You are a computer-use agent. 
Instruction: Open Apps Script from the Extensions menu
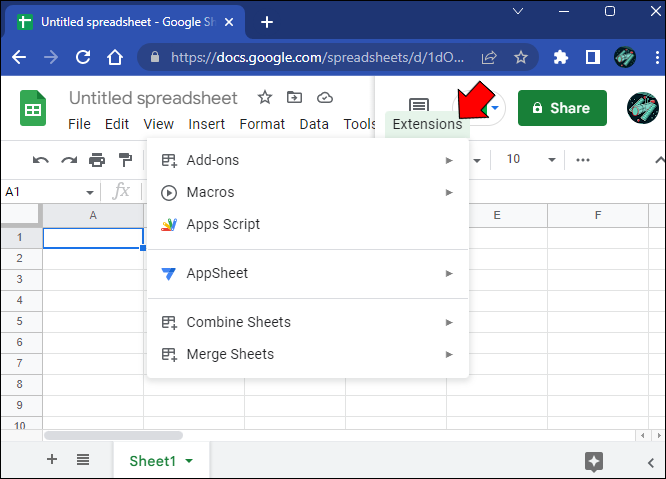coord(308,224)
